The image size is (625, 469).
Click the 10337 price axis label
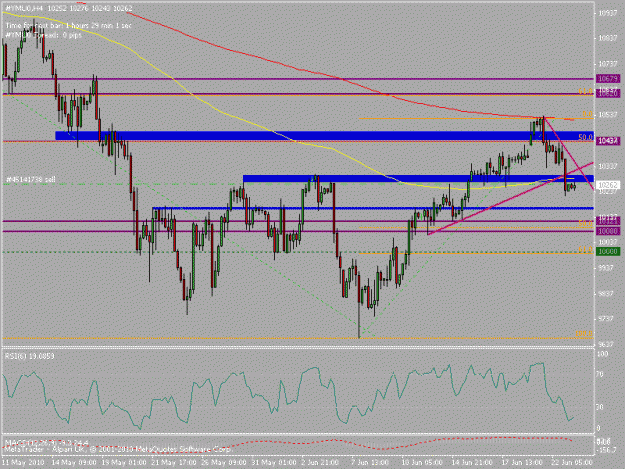click(x=607, y=166)
